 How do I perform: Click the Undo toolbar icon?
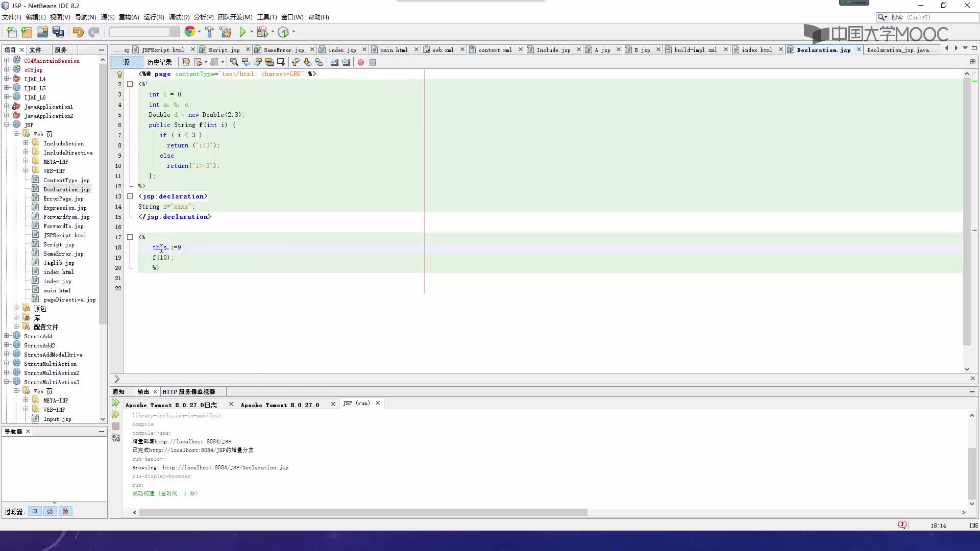click(78, 32)
